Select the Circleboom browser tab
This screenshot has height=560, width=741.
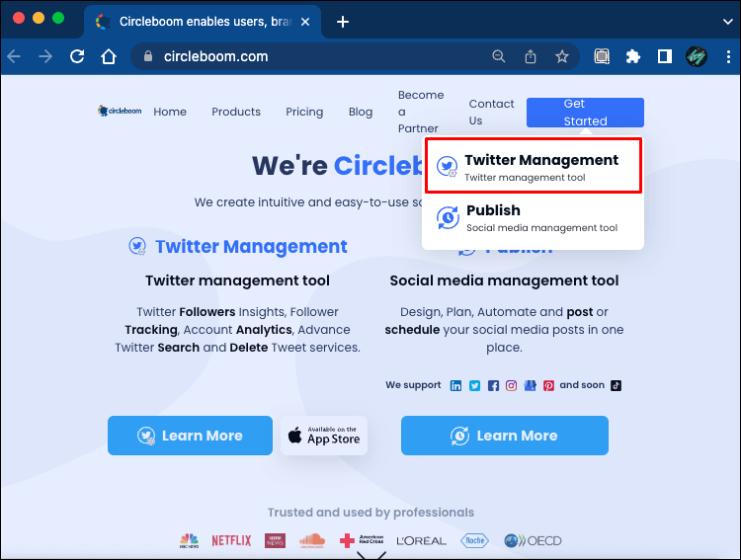click(203, 22)
